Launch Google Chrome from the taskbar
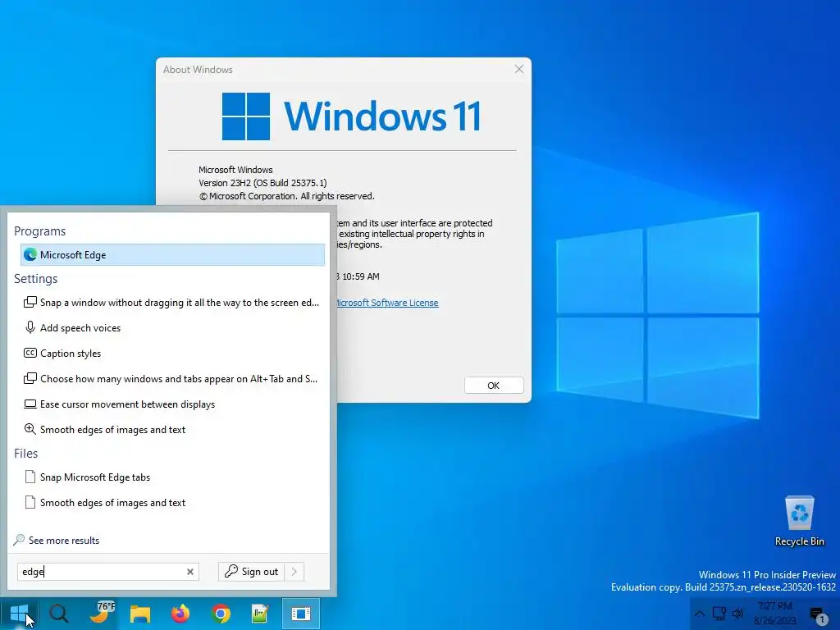 pos(221,614)
